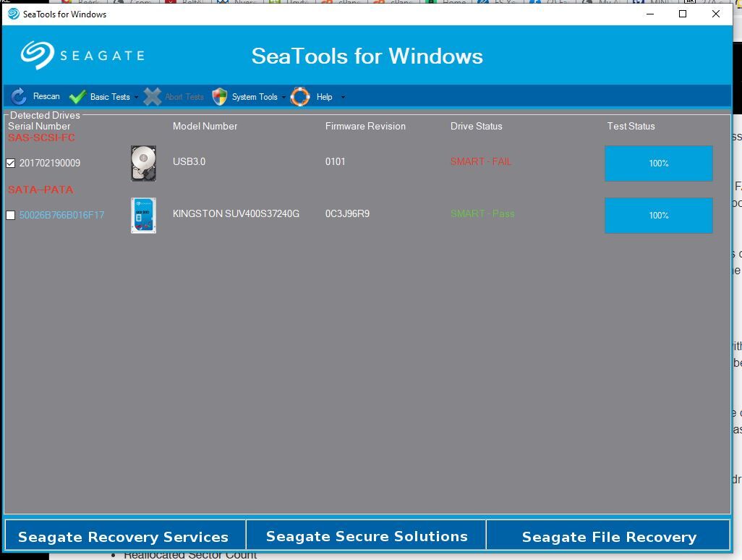Image resolution: width=742 pixels, height=560 pixels.
Task: Click the grey X Abort Tests icon
Action: point(152,96)
